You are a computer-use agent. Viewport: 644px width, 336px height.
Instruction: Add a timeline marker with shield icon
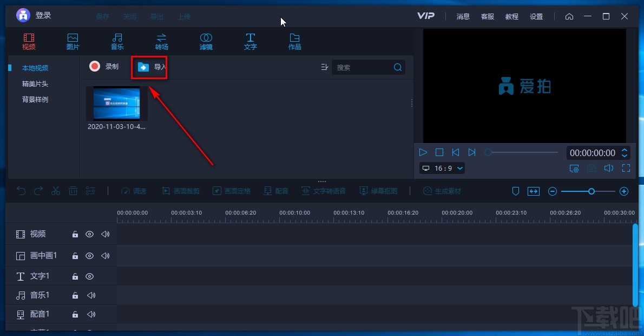[515, 191]
